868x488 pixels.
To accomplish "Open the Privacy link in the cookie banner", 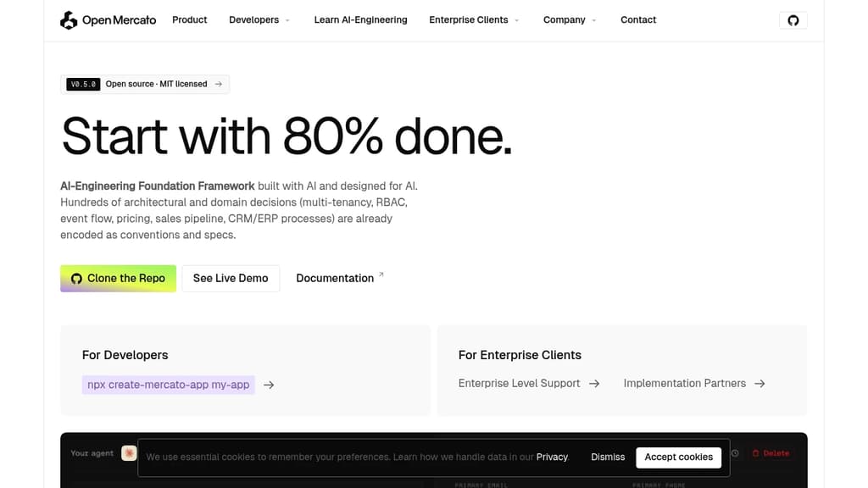I will point(552,457).
